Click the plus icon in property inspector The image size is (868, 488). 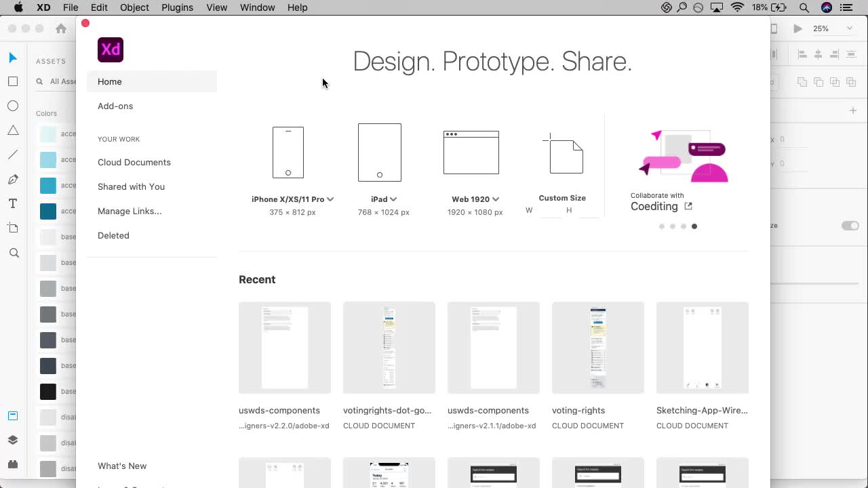pos(853,110)
